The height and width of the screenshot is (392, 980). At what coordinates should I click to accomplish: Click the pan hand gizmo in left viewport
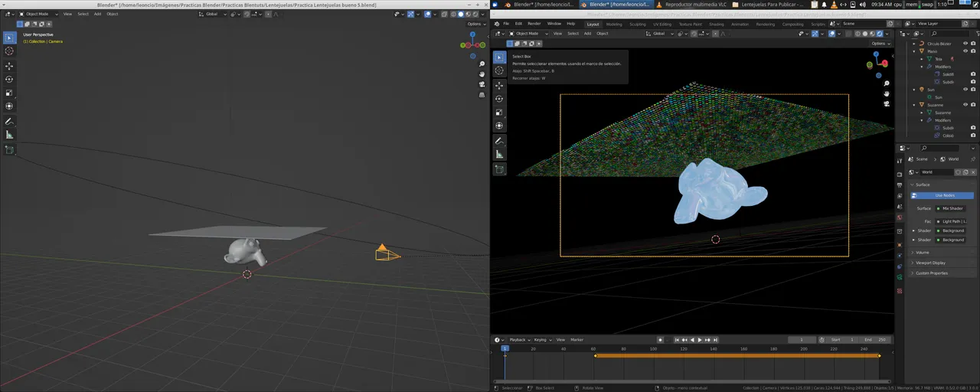pyautogui.click(x=482, y=74)
